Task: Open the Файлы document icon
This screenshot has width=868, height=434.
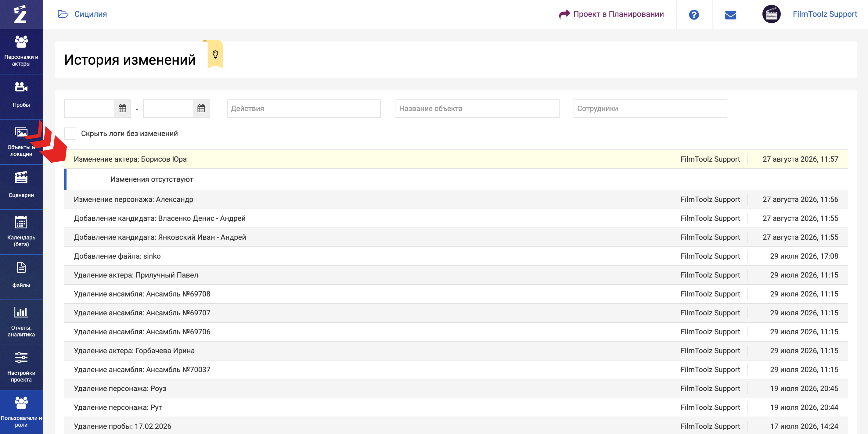Action: coord(21,267)
